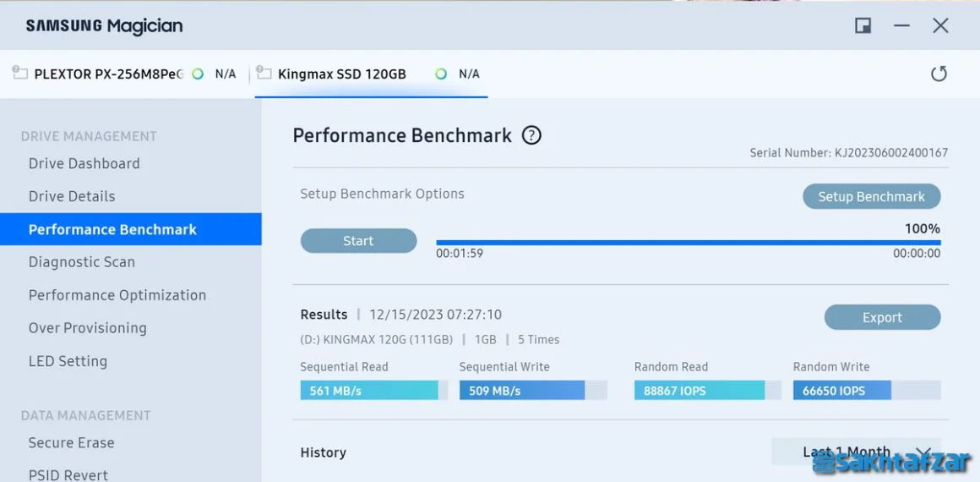This screenshot has width=980, height=482.
Task: Close the Samsung Magician window
Action: (x=940, y=25)
